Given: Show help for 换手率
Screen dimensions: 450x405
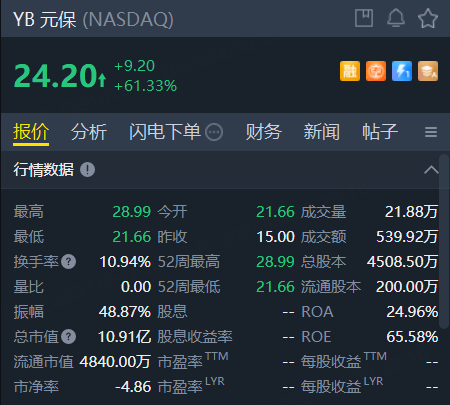Looking at the screenshot, I should click(69, 262).
